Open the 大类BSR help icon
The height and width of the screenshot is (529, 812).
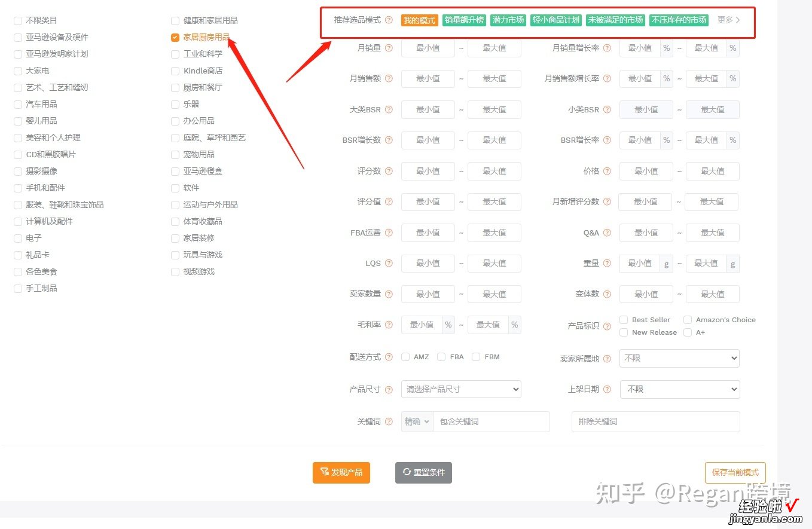389,109
